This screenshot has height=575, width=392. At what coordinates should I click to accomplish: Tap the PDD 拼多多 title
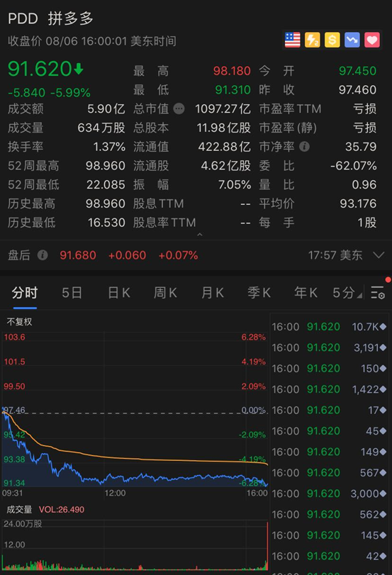(x=50, y=18)
